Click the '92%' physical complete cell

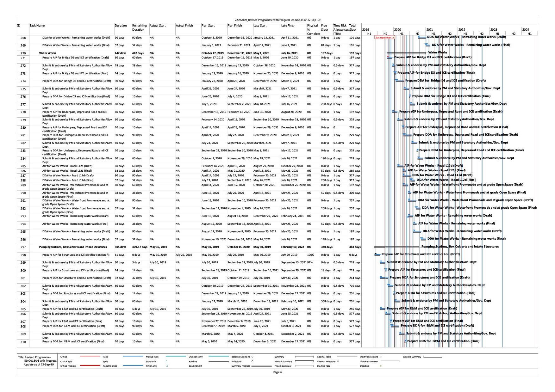(x=310, y=262)
